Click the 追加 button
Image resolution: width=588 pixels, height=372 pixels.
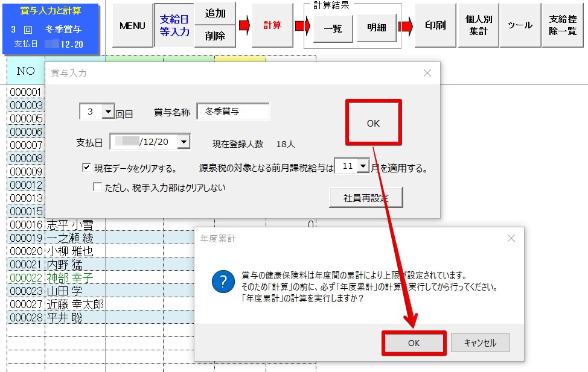(215, 14)
